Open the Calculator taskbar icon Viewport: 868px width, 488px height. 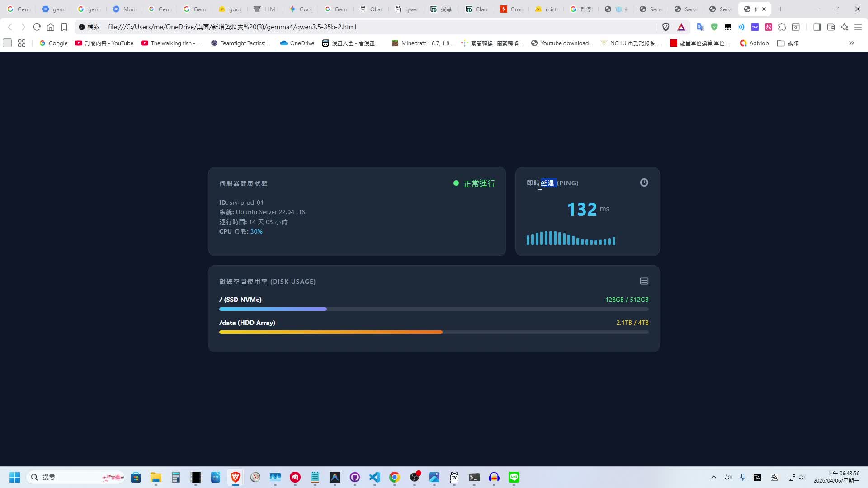click(176, 477)
